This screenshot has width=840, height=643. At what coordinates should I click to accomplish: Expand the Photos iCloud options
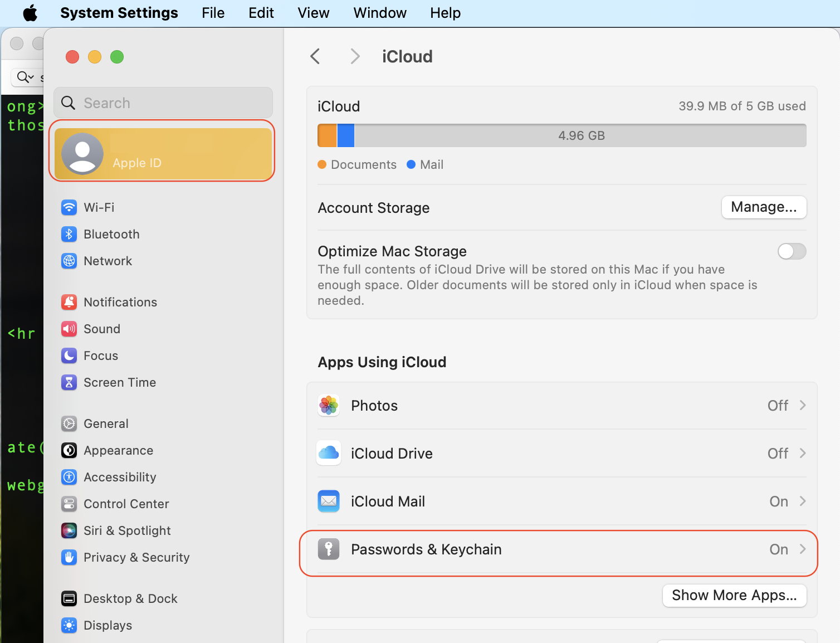(803, 405)
